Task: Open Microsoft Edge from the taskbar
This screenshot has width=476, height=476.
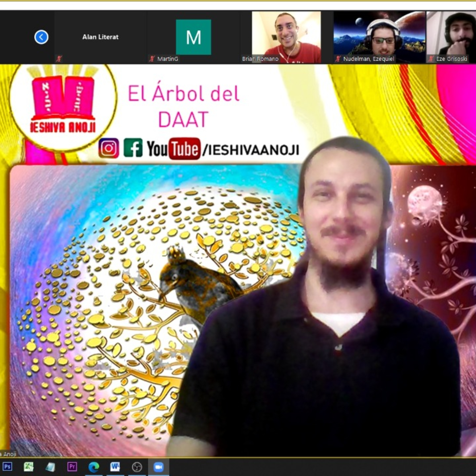Action: coord(94,467)
